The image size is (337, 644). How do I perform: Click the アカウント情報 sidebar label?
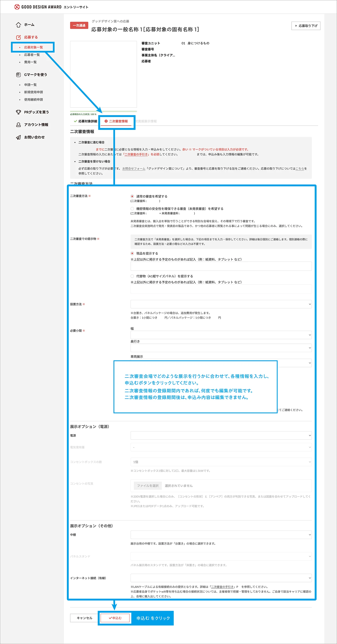click(x=36, y=125)
